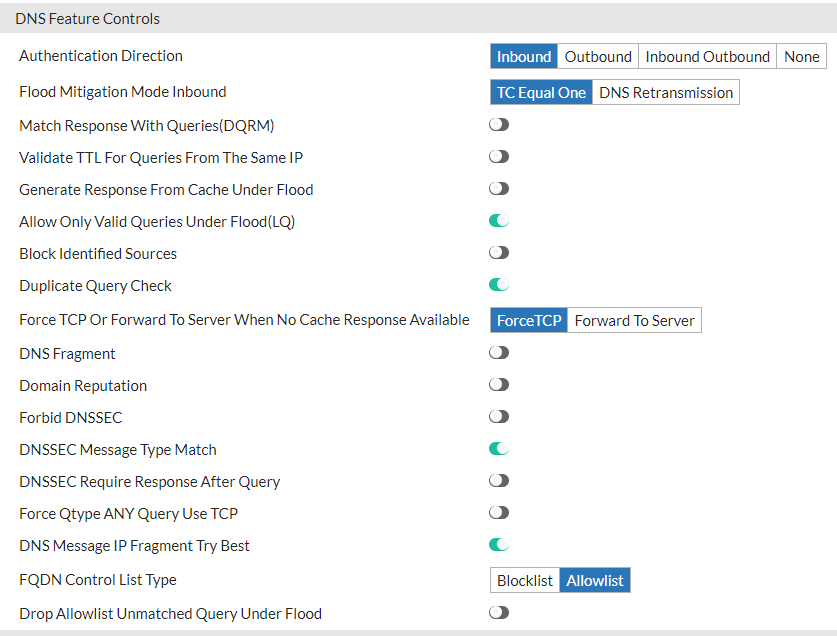This screenshot has width=837, height=636.
Task: Enable Force Qtype ANY Query Use TCP
Action: (x=498, y=512)
